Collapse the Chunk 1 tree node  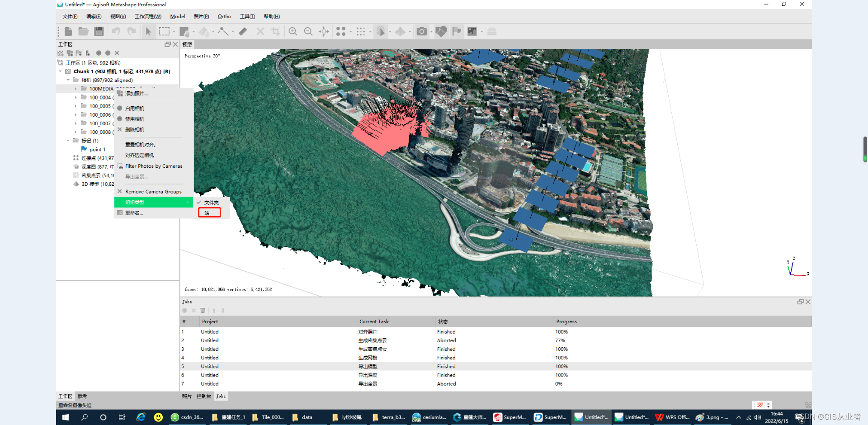pyautogui.click(x=60, y=71)
